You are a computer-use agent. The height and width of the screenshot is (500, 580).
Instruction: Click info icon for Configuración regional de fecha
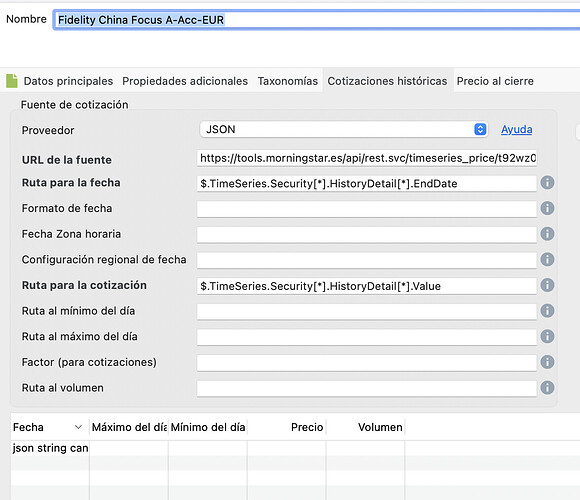point(547,259)
